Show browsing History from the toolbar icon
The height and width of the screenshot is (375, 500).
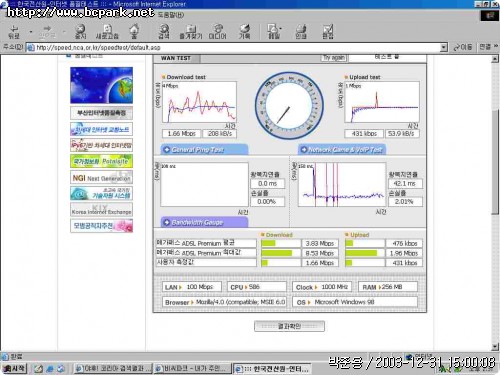245,32
